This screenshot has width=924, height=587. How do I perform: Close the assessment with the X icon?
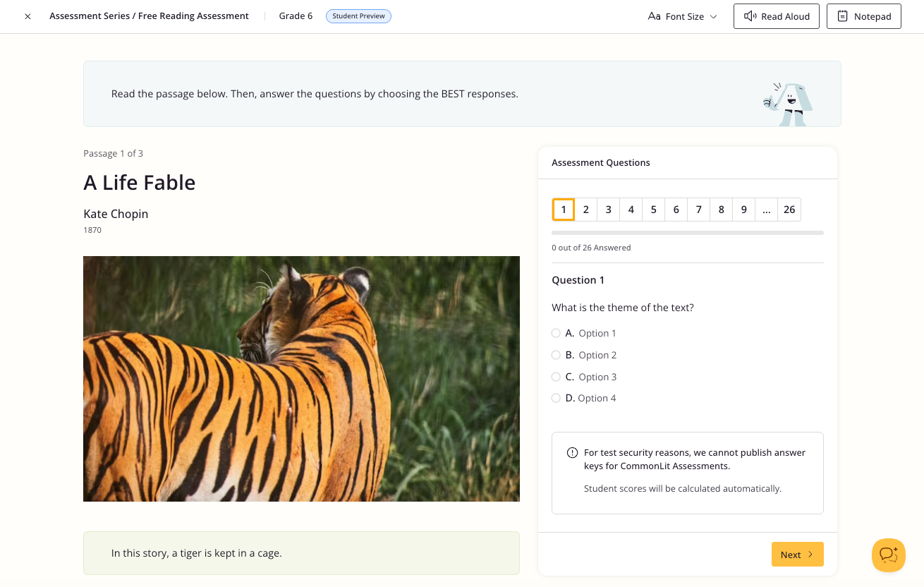tap(28, 16)
